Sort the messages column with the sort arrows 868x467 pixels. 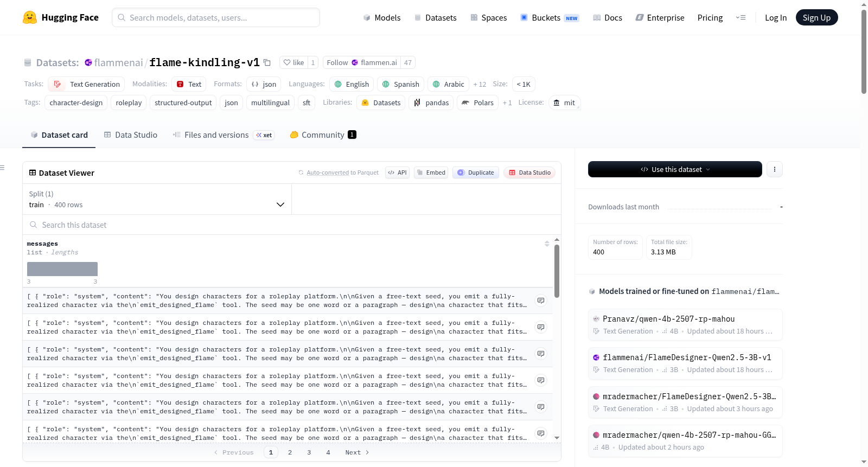pyautogui.click(x=547, y=244)
